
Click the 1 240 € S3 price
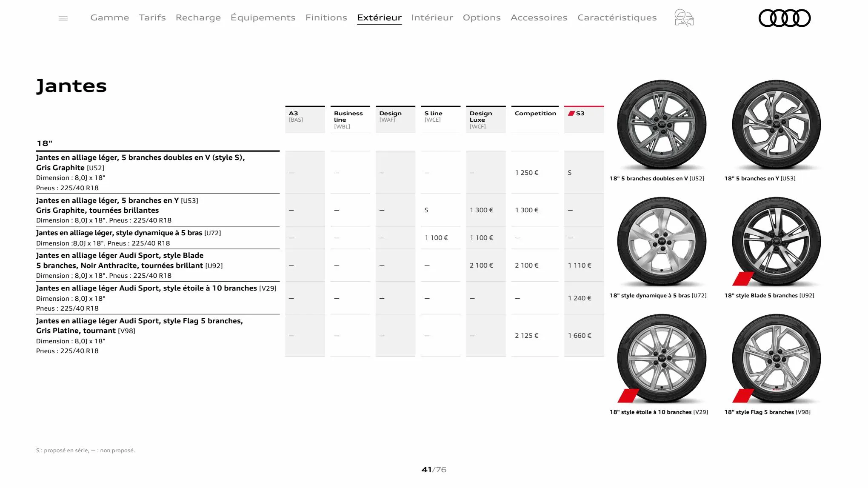[x=580, y=298]
